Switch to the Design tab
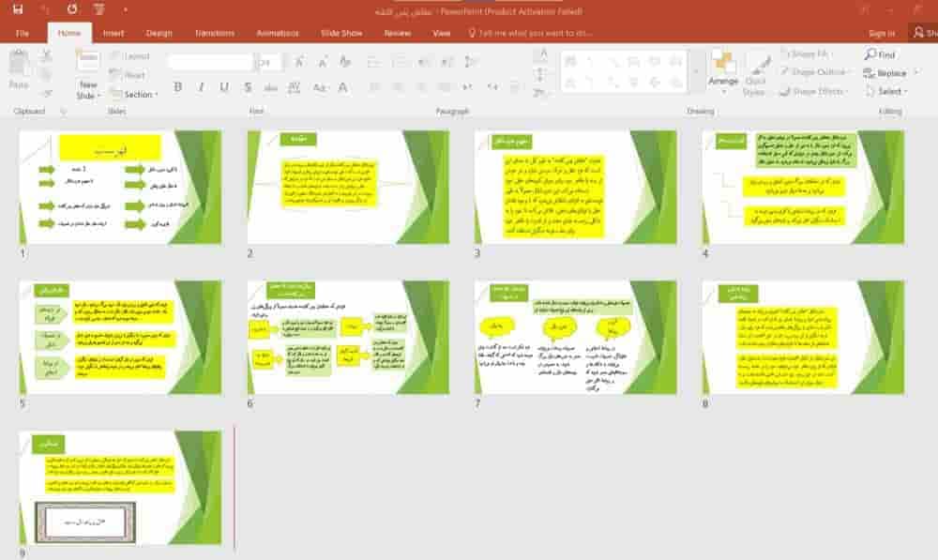The width and height of the screenshot is (938, 560). coord(159,33)
